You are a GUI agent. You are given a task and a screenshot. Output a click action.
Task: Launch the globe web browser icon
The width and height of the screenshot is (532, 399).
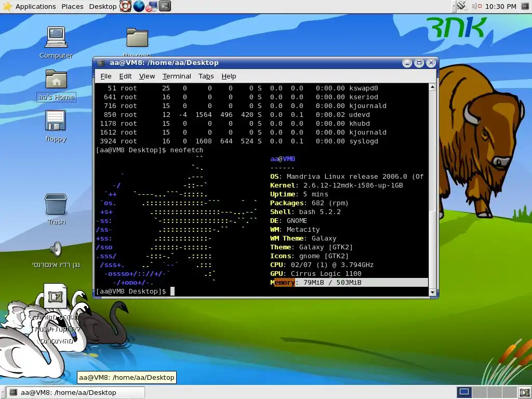[x=139, y=6]
